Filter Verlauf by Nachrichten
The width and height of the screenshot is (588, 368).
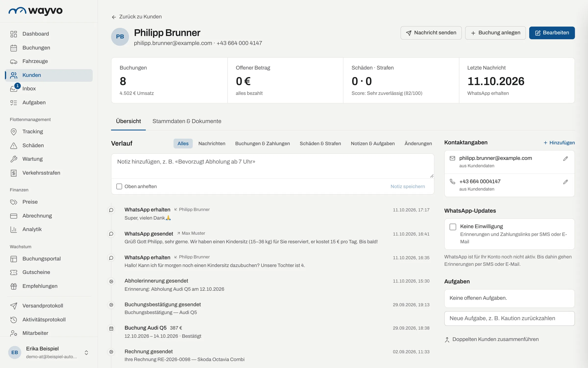(x=212, y=144)
